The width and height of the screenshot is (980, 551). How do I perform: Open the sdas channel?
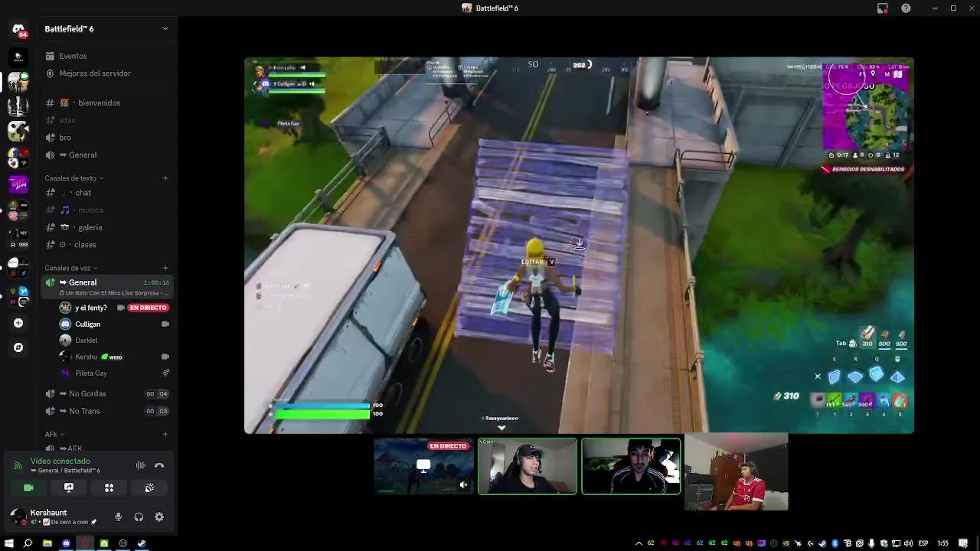107,120
